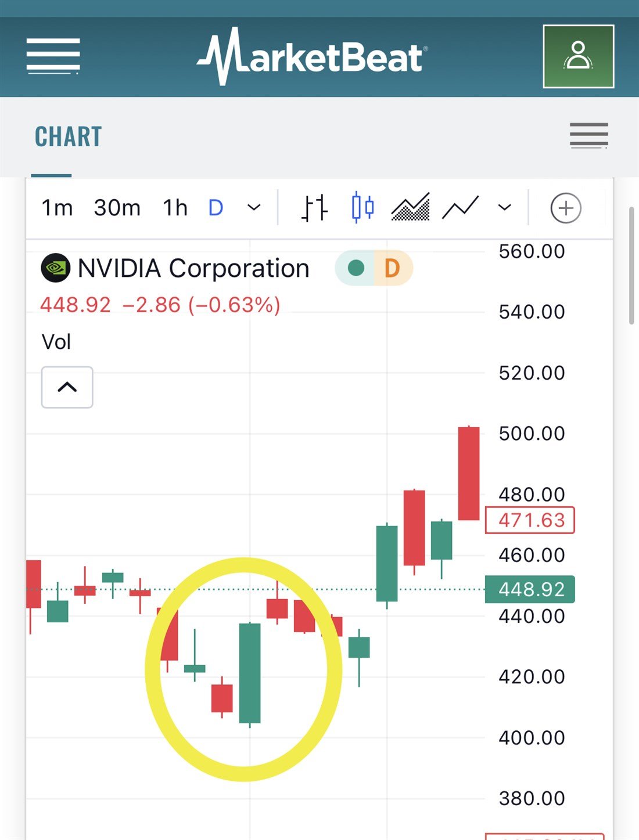Open the user account profile

[x=578, y=56]
